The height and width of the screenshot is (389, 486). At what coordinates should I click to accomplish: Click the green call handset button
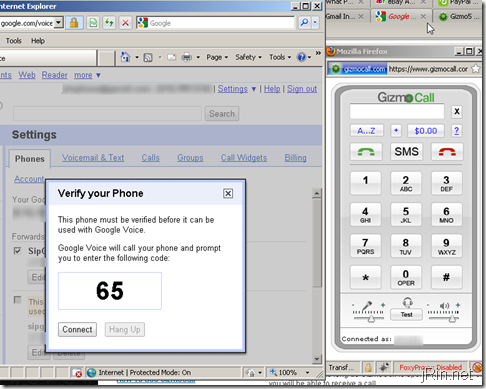(366, 152)
